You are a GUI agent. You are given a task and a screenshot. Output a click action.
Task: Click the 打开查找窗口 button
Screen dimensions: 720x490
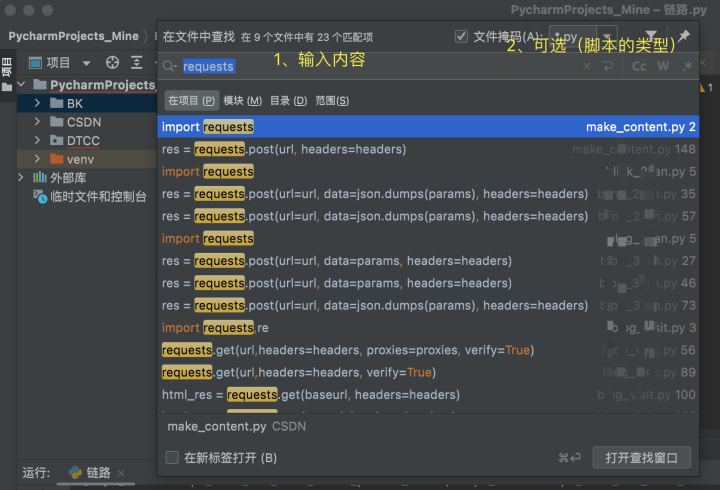pyautogui.click(x=641, y=457)
